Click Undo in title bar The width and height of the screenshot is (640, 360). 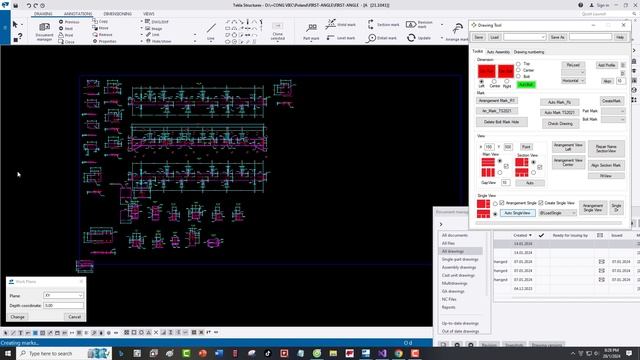click(29, 6)
